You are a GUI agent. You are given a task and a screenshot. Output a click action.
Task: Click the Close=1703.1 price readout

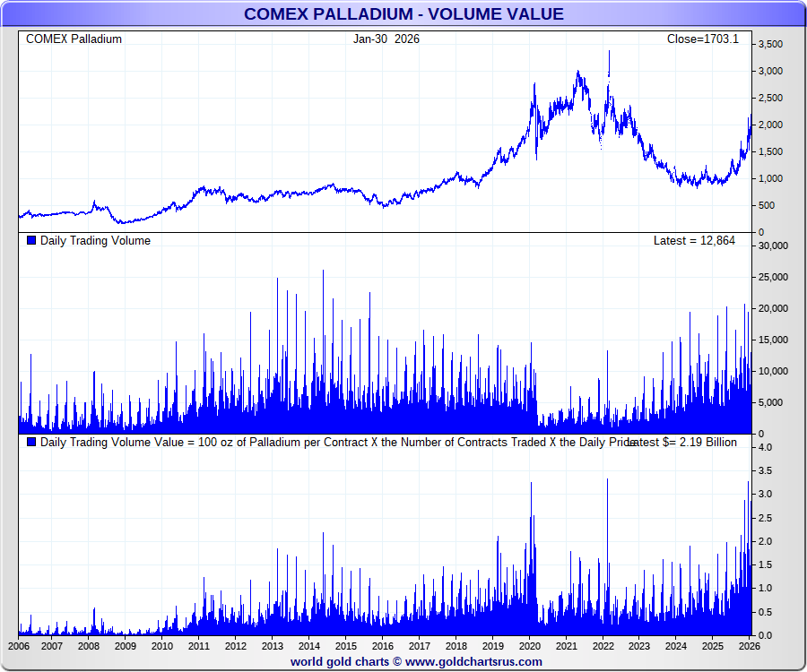pyautogui.click(x=702, y=39)
